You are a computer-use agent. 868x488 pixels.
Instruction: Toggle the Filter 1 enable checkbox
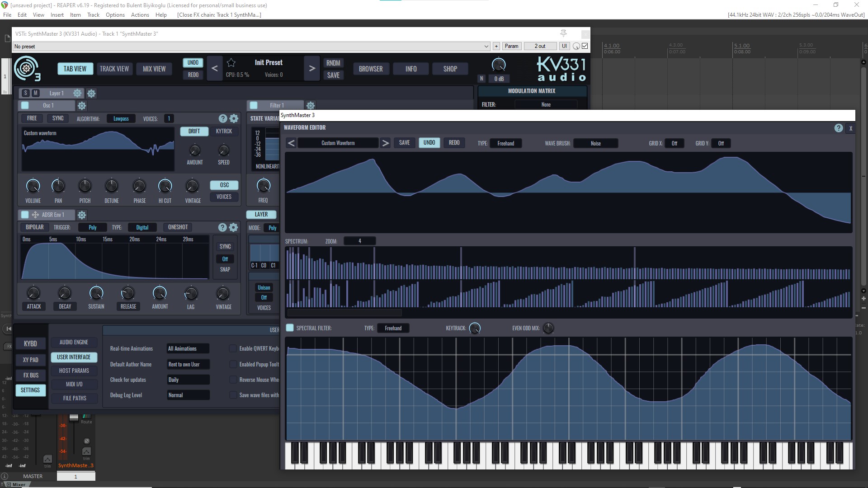[x=254, y=105]
